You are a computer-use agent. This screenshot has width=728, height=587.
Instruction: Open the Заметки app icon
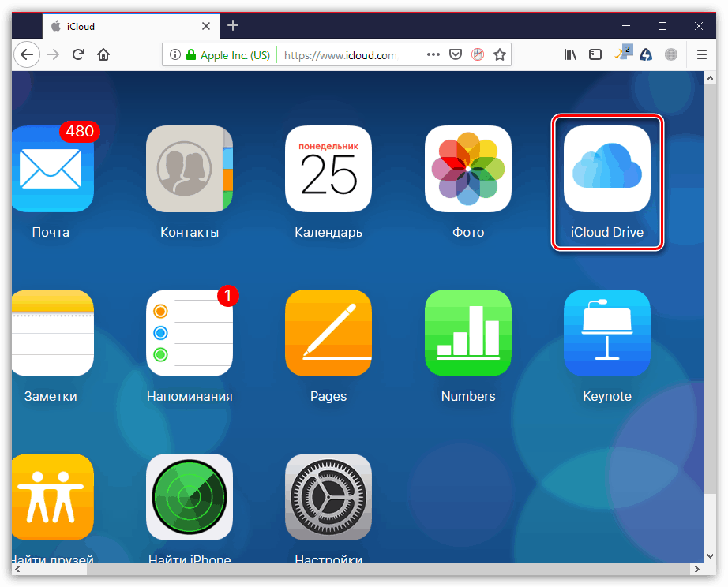pos(50,333)
